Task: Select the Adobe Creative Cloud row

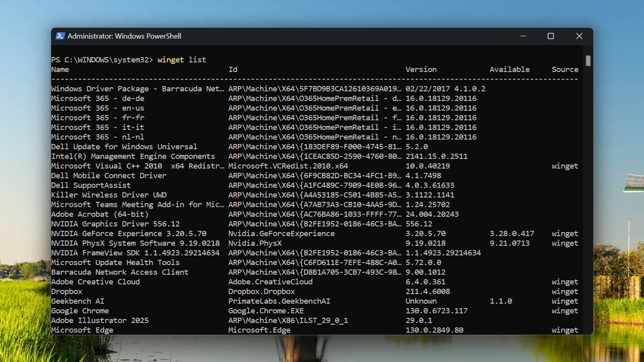Action: [96, 282]
